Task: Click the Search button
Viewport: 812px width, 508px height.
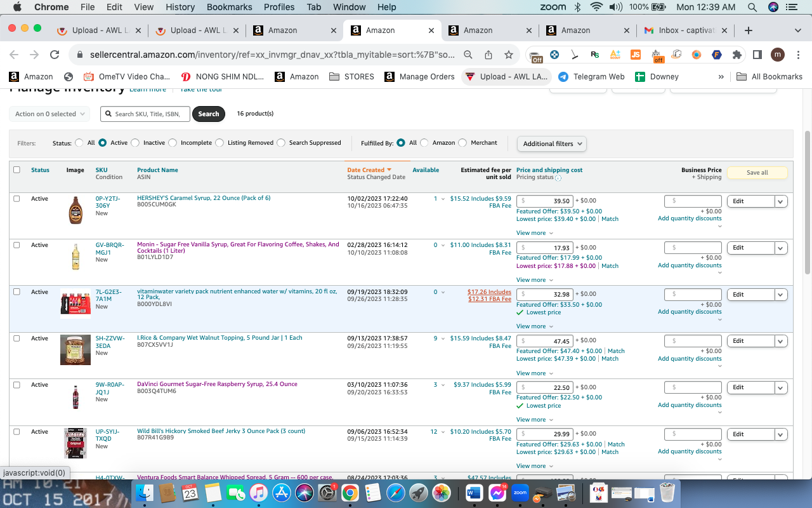Action: point(209,114)
